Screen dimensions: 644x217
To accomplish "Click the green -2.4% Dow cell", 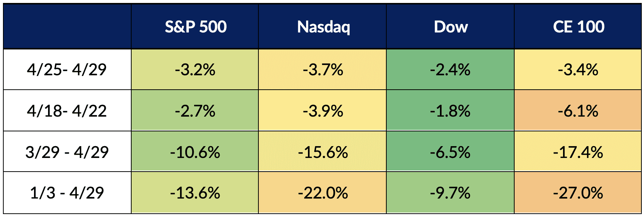I will tap(451, 70).
